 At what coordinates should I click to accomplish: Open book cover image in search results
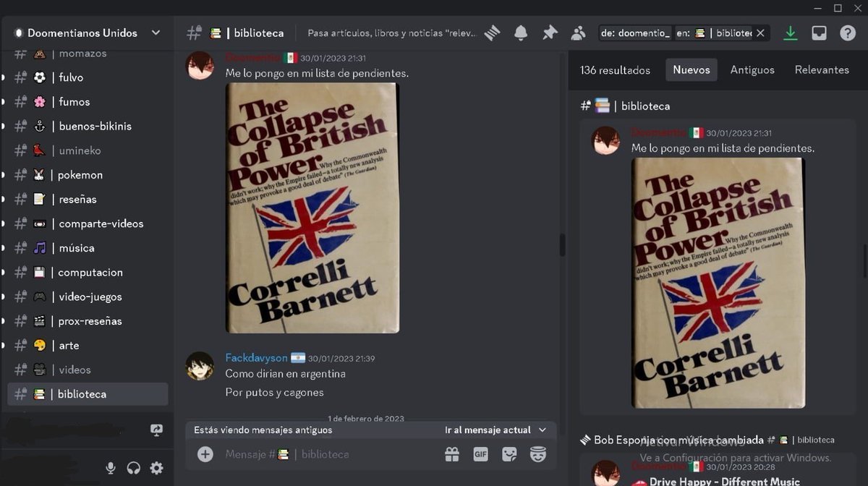(x=718, y=283)
